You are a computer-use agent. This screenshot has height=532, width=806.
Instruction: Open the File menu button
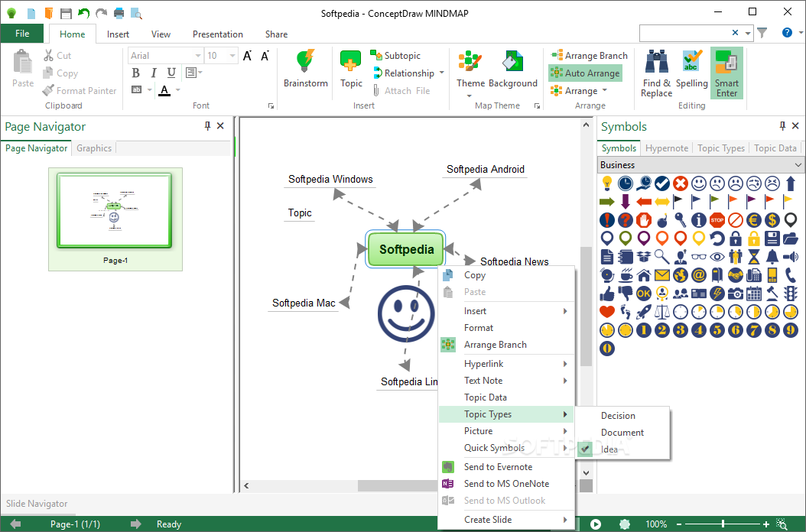(22, 34)
